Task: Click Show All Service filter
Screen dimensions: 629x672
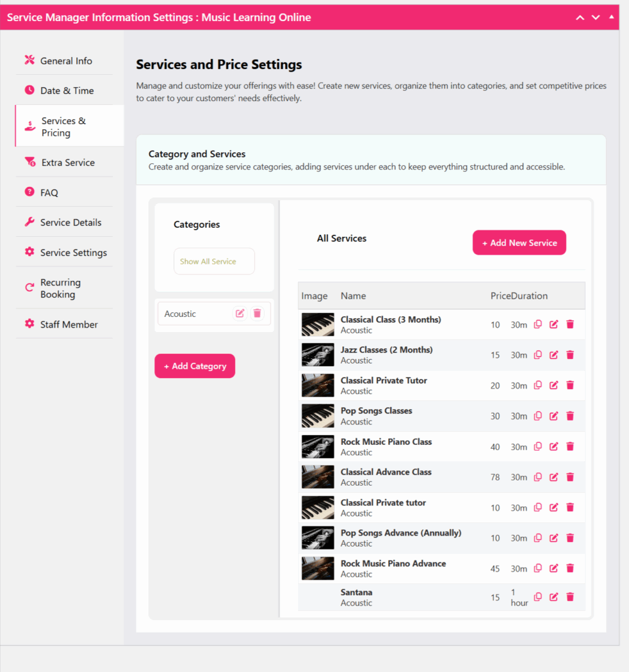Action: [x=214, y=261]
